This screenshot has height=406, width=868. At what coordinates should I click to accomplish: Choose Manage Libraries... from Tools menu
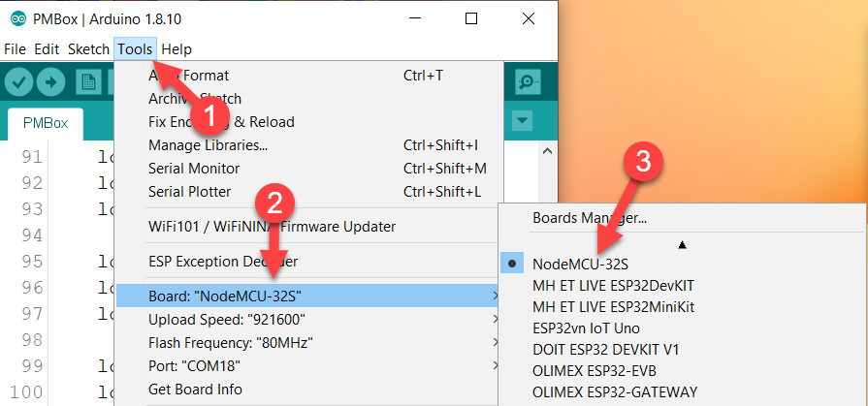[x=309, y=145]
